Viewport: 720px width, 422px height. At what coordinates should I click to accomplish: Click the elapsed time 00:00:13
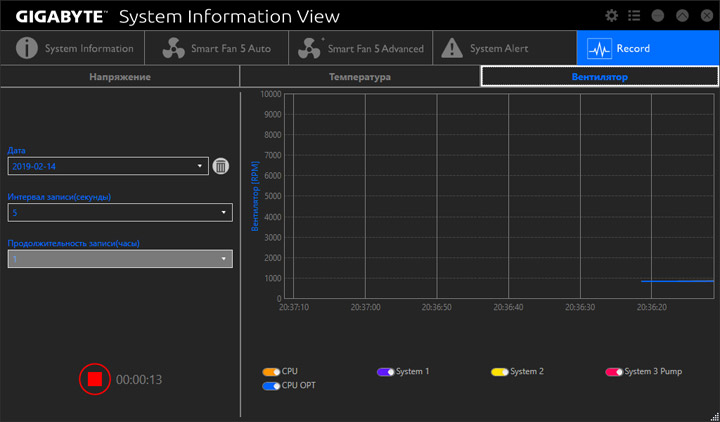tap(139, 380)
